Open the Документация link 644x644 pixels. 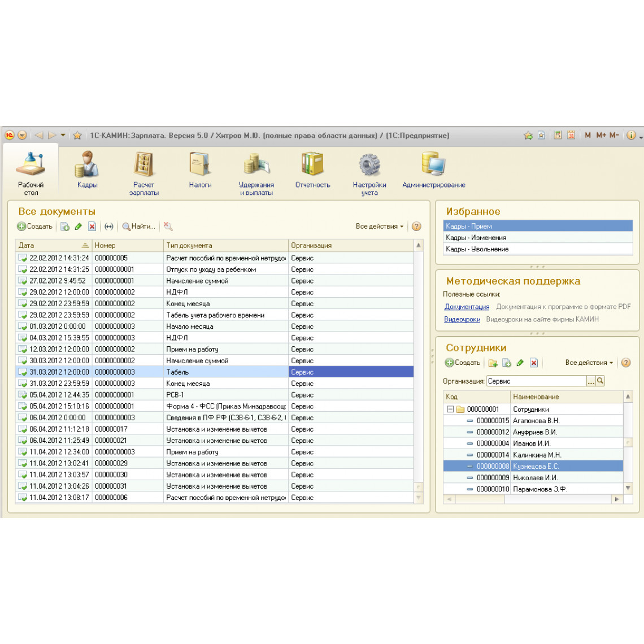point(467,306)
